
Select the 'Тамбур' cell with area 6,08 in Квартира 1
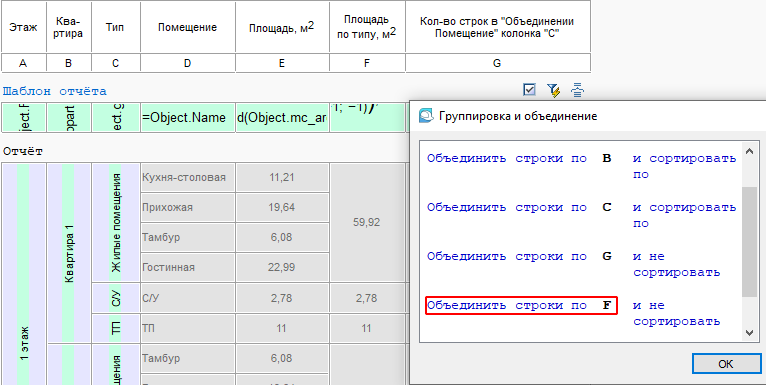(x=188, y=237)
